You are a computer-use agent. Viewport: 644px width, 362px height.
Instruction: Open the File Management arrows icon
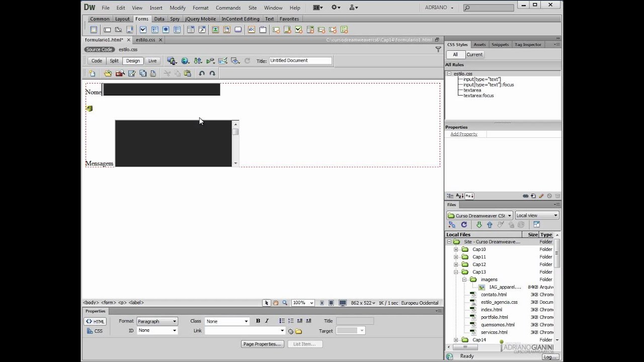click(x=198, y=61)
